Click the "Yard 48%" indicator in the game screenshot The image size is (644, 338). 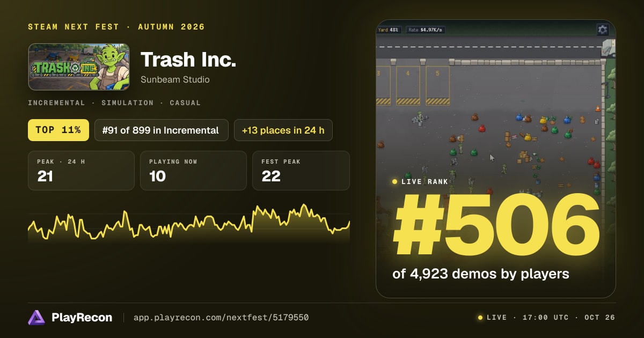pyautogui.click(x=389, y=30)
